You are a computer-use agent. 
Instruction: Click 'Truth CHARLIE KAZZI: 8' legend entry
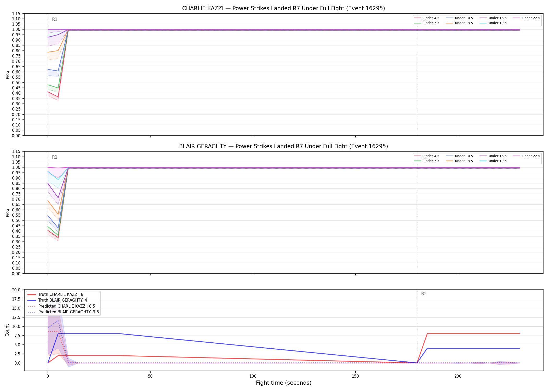(x=55, y=295)
